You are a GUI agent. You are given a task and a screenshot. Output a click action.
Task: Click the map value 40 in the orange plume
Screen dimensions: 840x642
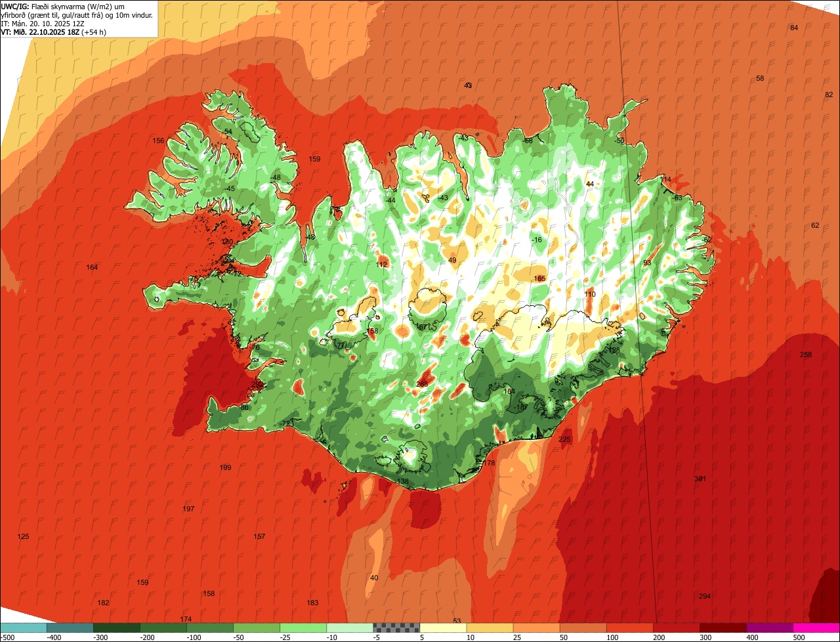click(374, 578)
